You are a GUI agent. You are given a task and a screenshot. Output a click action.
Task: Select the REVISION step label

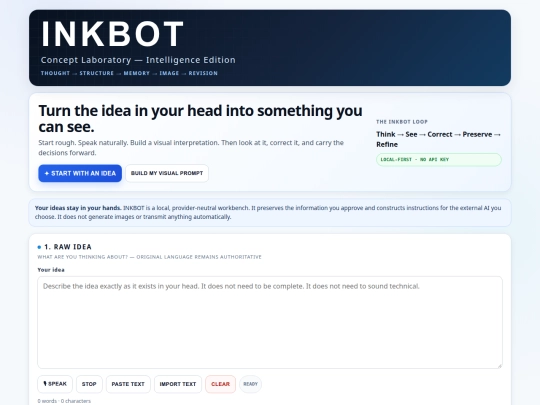coord(203,73)
